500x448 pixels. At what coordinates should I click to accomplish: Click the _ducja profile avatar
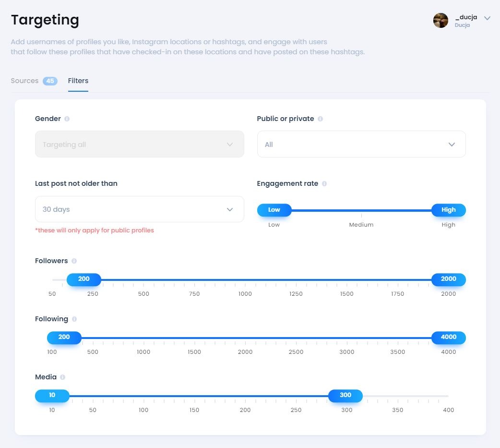click(x=440, y=20)
